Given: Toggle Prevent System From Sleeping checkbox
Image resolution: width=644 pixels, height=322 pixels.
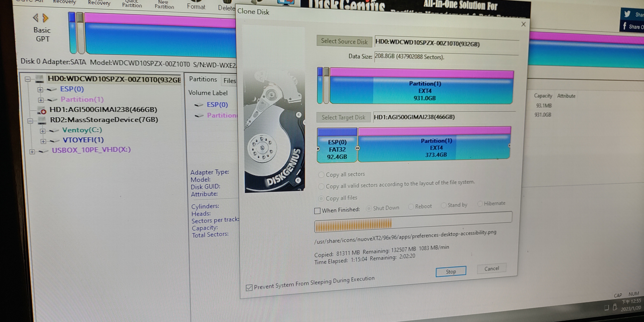Looking at the screenshot, I should tap(249, 288).
